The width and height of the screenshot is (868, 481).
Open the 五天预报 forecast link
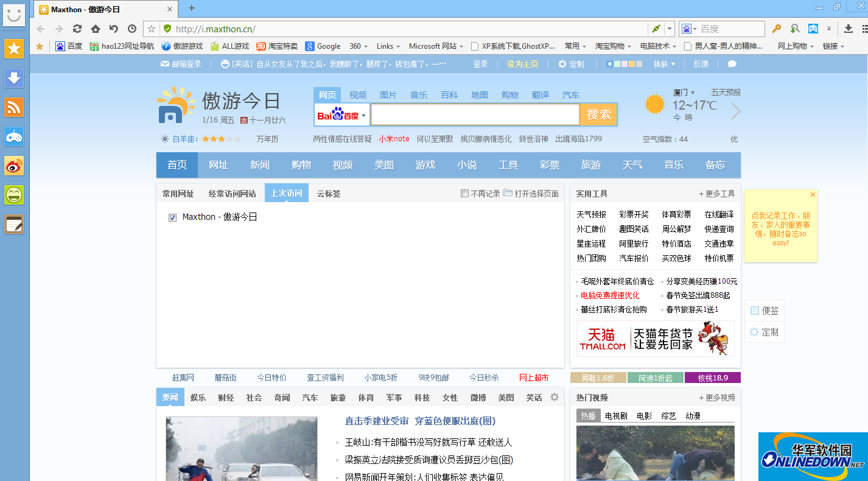click(726, 93)
